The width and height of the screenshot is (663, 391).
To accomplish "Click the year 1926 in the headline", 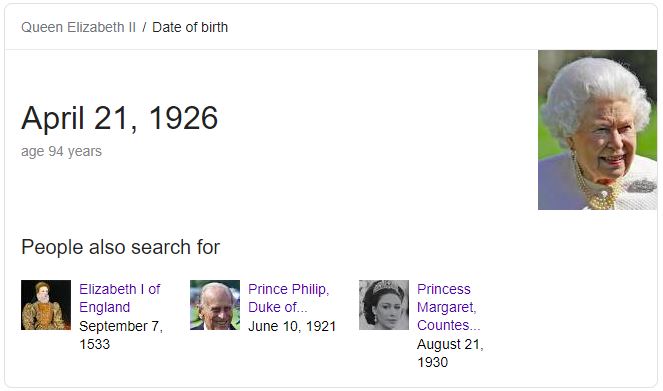I will tap(184, 118).
